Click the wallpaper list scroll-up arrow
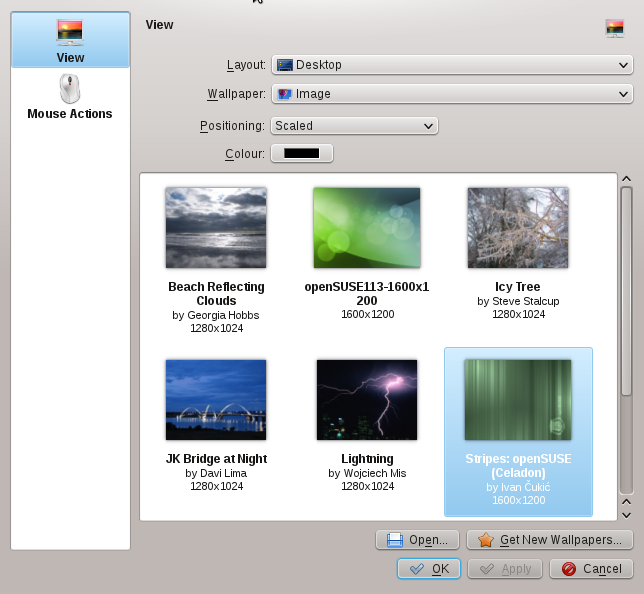Screen dimensions: 644x594 (x=626, y=179)
